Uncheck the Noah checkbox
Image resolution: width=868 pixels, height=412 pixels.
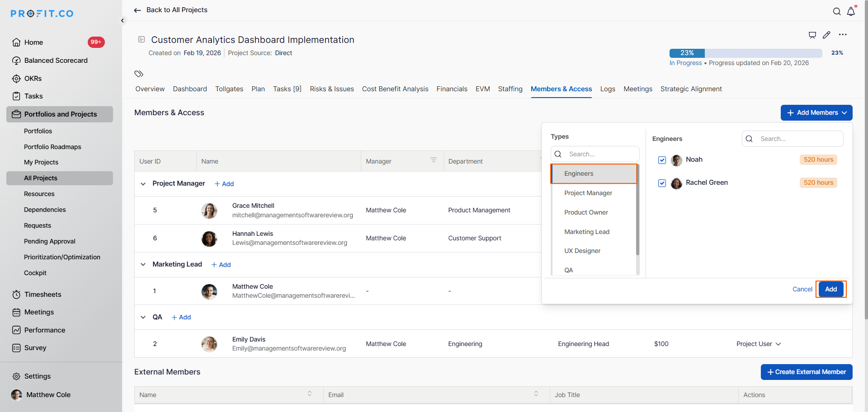pos(662,160)
